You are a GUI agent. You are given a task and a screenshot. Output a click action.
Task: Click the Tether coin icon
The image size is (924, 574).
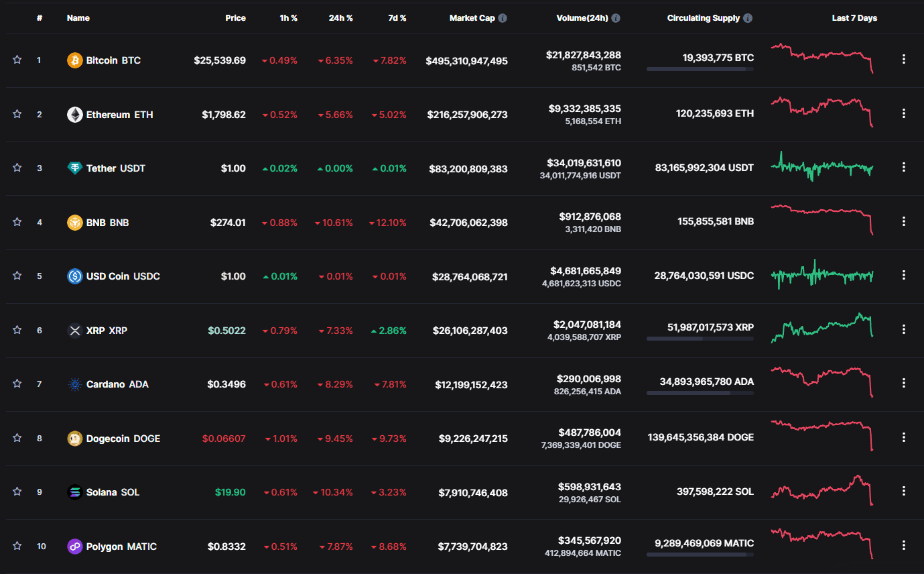click(x=75, y=168)
